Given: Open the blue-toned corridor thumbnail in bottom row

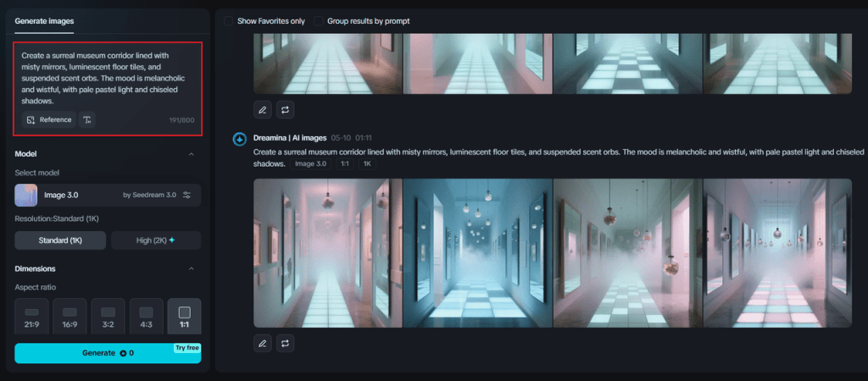Looking at the screenshot, I should (477, 252).
